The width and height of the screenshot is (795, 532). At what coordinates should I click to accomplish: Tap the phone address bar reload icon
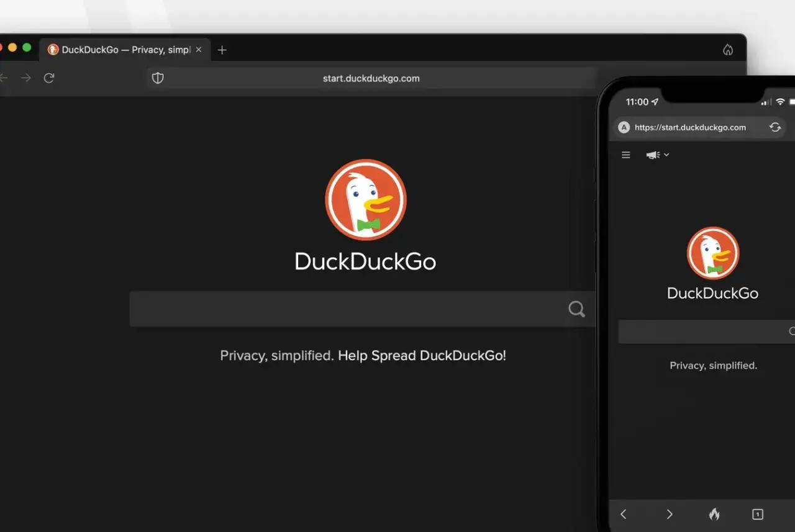click(775, 127)
